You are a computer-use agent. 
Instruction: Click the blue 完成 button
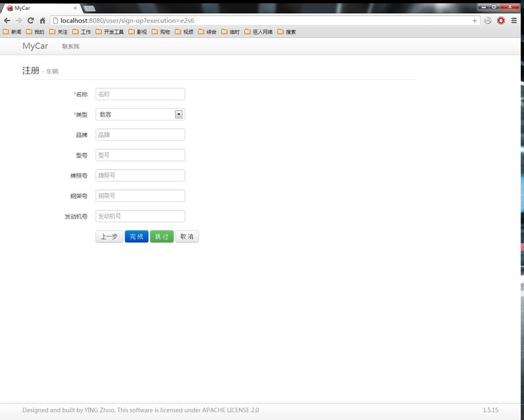tap(136, 237)
